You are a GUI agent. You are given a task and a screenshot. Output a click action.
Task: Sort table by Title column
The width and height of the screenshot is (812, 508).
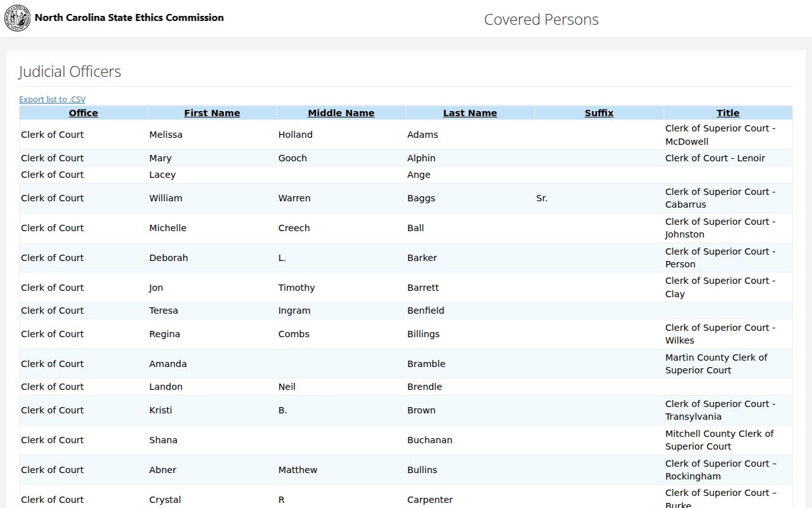pyautogui.click(x=728, y=113)
